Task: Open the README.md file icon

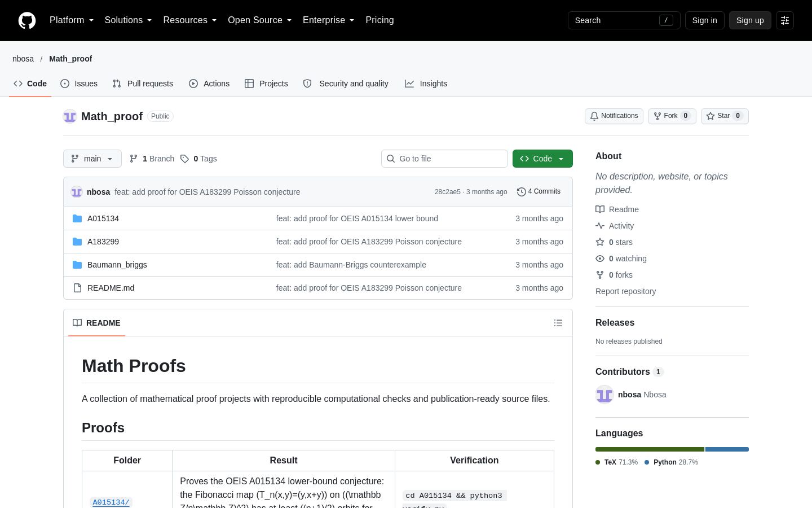Action: pos(77,288)
